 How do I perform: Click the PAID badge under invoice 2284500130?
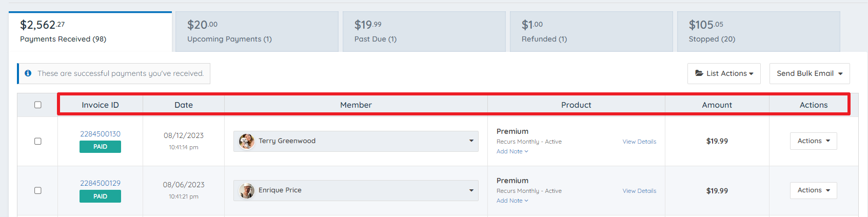click(x=100, y=147)
